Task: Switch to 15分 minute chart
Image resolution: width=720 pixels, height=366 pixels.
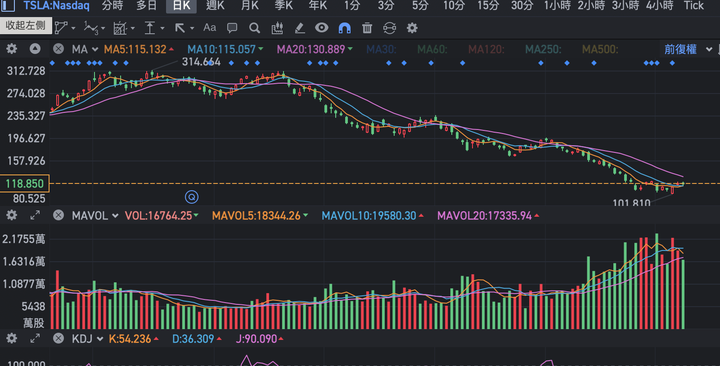Action: 488,6
